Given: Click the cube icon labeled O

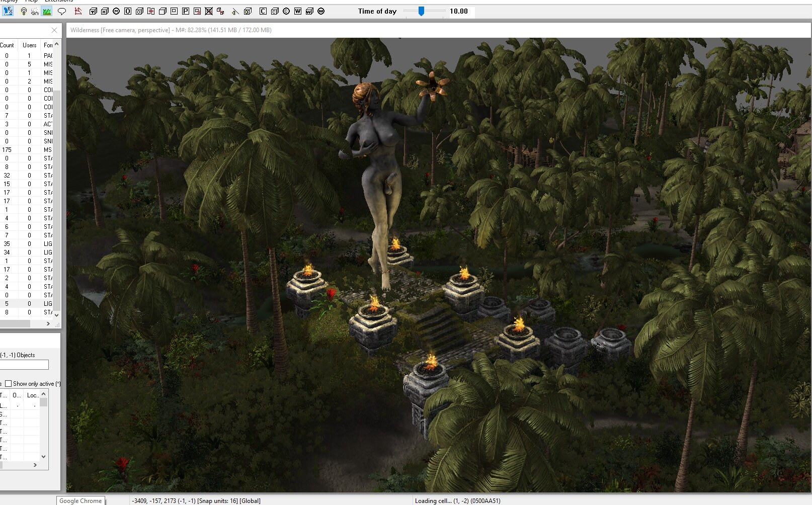Looking at the screenshot, I should [x=139, y=11].
